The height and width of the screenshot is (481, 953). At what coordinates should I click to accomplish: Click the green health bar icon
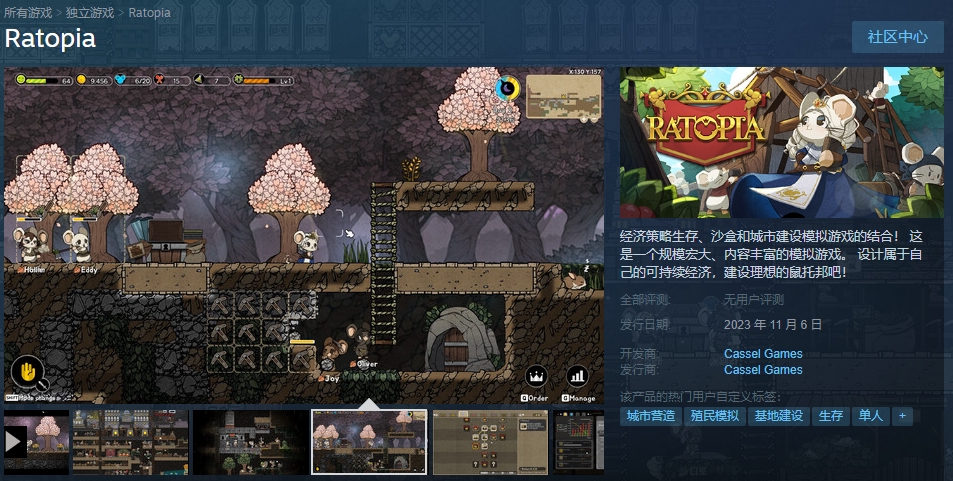click(21, 80)
